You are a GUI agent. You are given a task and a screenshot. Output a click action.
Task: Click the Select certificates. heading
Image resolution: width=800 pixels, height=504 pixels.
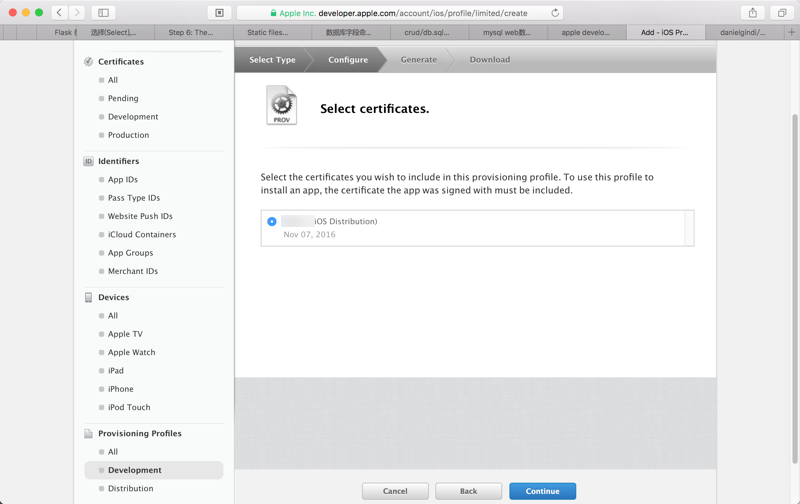pyautogui.click(x=374, y=109)
